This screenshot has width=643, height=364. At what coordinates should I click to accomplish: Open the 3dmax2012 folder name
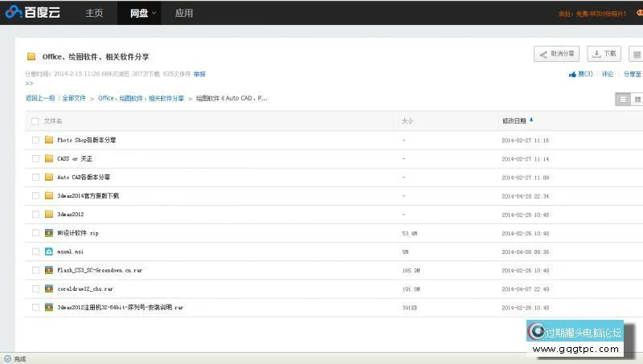[71, 215]
